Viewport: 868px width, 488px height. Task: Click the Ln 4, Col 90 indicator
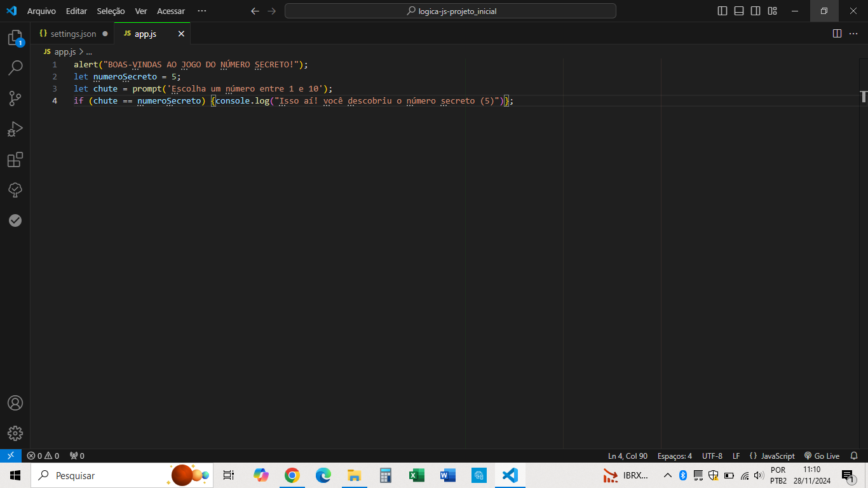(x=628, y=456)
